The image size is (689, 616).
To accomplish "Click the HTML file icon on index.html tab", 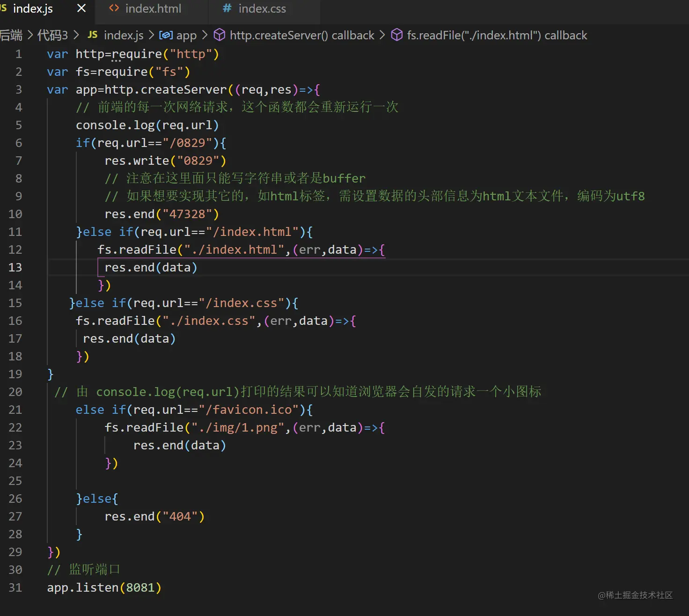I will click(x=114, y=8).
